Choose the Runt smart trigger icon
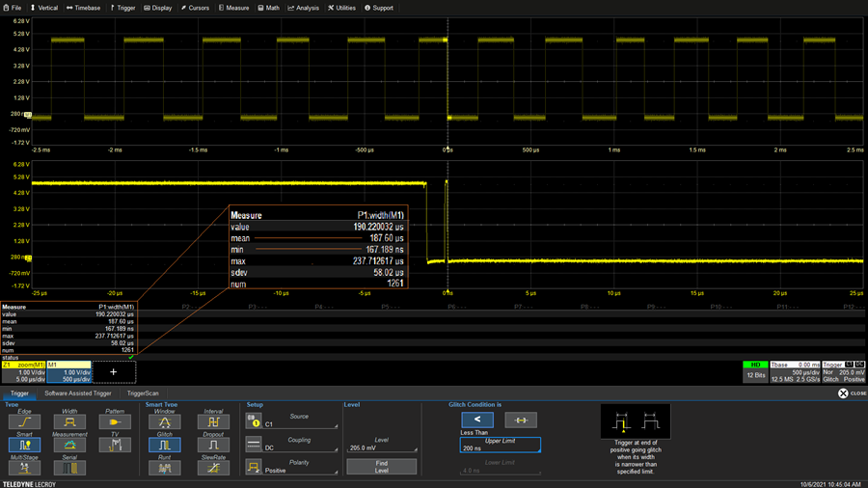The height and width of the screenshot is (488, 868). [x=164, y=468]
